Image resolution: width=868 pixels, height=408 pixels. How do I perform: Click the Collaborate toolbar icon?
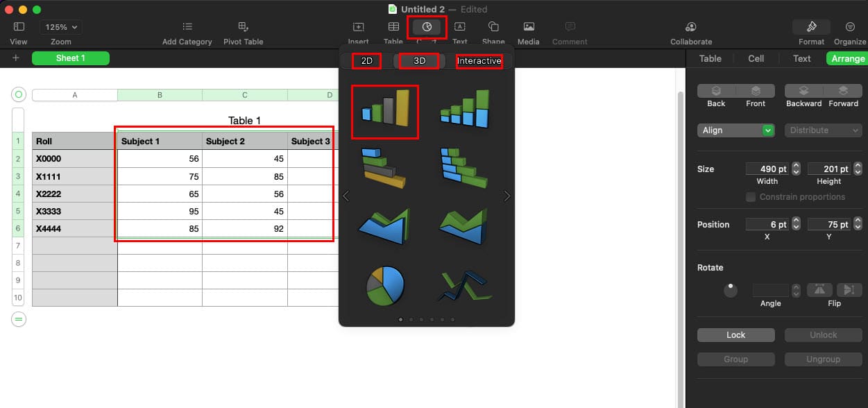click(691, 27)
